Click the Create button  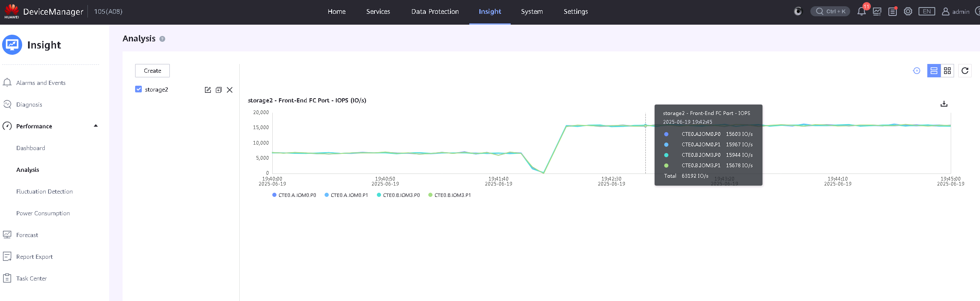pyautogui.click(x=152, y=71)
